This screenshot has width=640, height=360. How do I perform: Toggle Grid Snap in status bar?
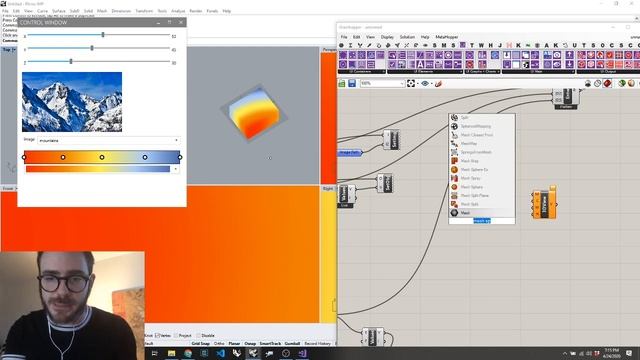click(x=200, y=344)
